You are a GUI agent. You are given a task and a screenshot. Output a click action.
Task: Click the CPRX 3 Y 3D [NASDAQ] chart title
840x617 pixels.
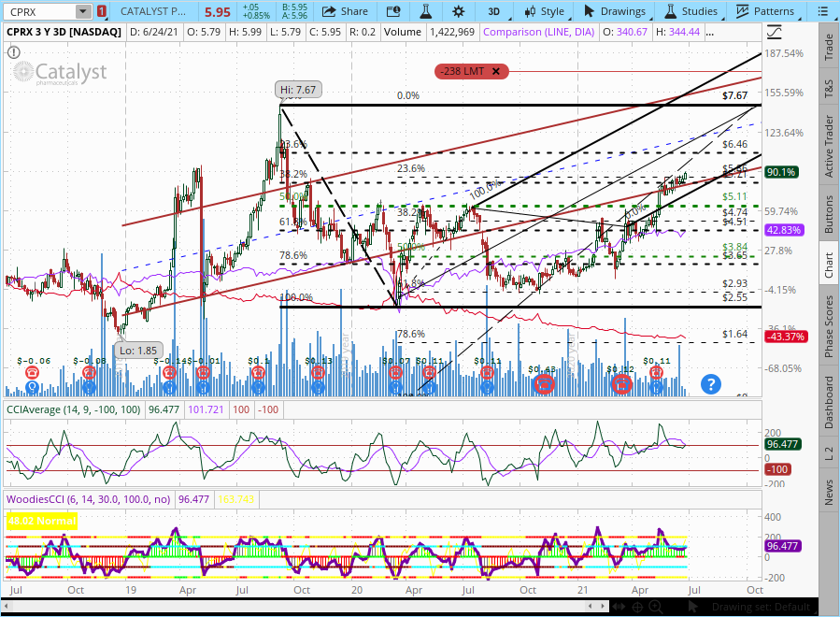[64, 32]
